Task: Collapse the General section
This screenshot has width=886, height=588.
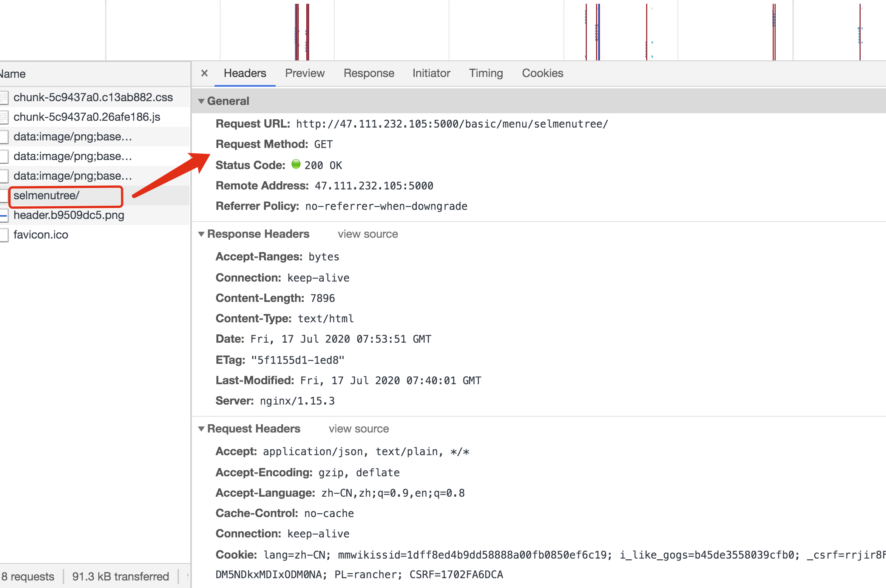Action: pyautogui.click(x=201, y=101)
